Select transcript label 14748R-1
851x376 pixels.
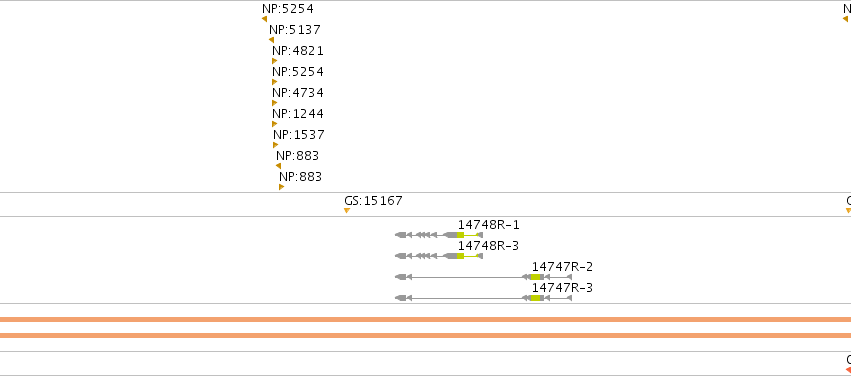(x=488, y=225)
